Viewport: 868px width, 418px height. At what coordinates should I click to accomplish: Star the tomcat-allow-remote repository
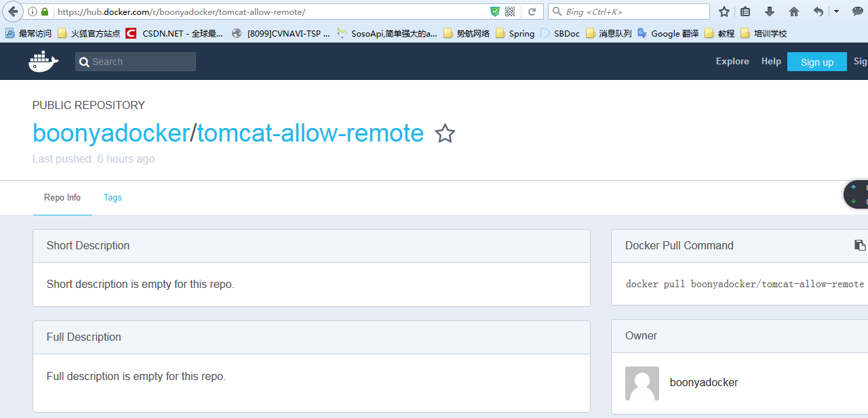pyautogui.click(x=445, y=133)
